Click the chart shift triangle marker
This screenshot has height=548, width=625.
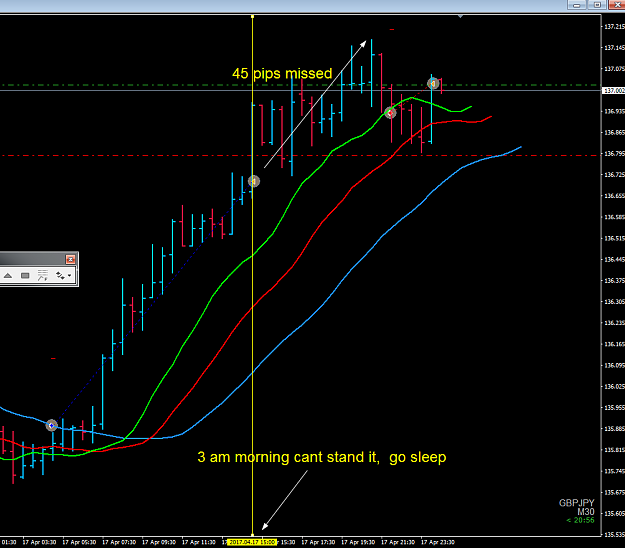(460, 17)
